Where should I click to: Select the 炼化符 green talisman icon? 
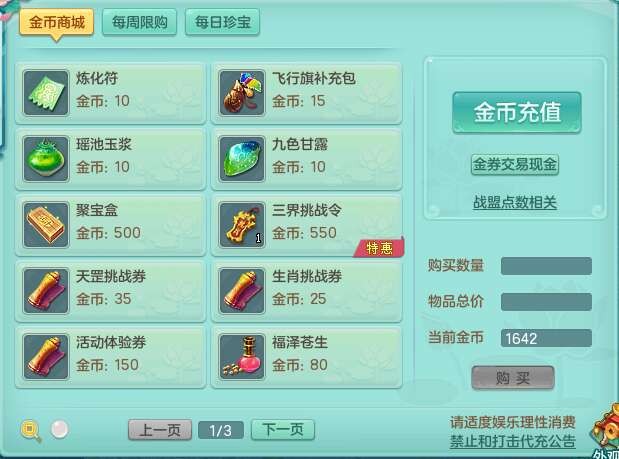(x=45, y=93)
